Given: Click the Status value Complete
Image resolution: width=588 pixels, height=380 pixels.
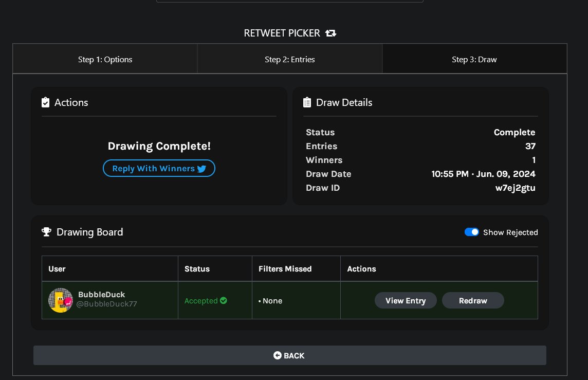Looking at the screenshot, I should tap(514, 133).
